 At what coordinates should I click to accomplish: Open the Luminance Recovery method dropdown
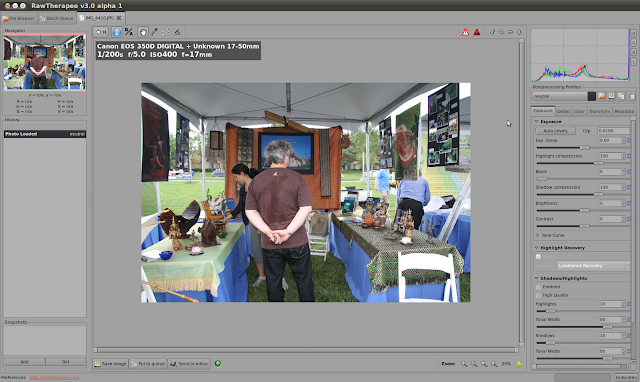point(593,266)
